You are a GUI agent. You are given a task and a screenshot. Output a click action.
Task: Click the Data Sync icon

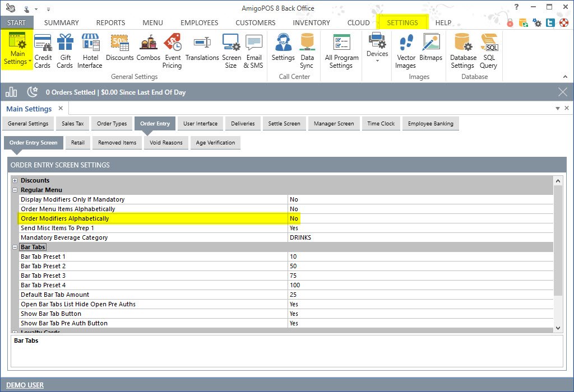click(x=307, y=50)
